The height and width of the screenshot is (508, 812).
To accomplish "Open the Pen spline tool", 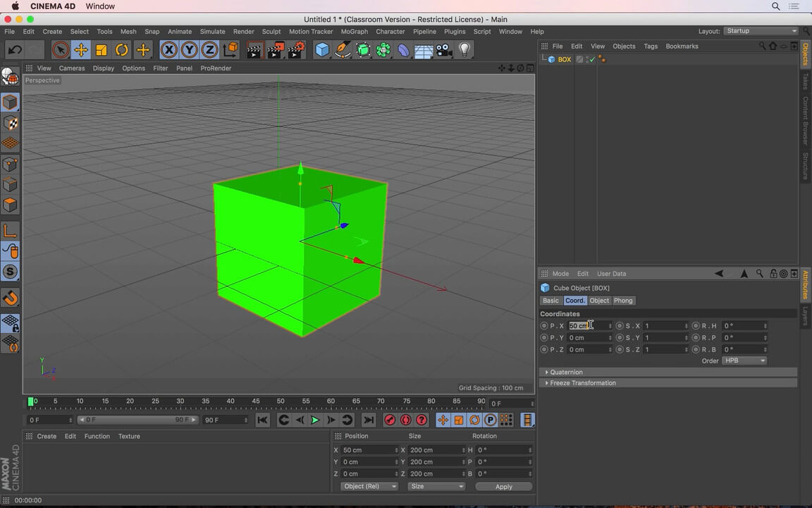I will (x=343, y=50).
